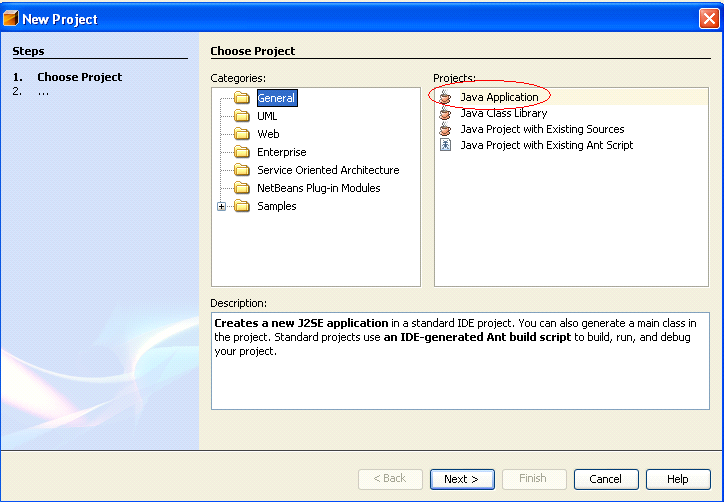The width and height of the screenshot is (725, 503).
Task: Click the Web folder icon
Action: (x=242, y=134)
